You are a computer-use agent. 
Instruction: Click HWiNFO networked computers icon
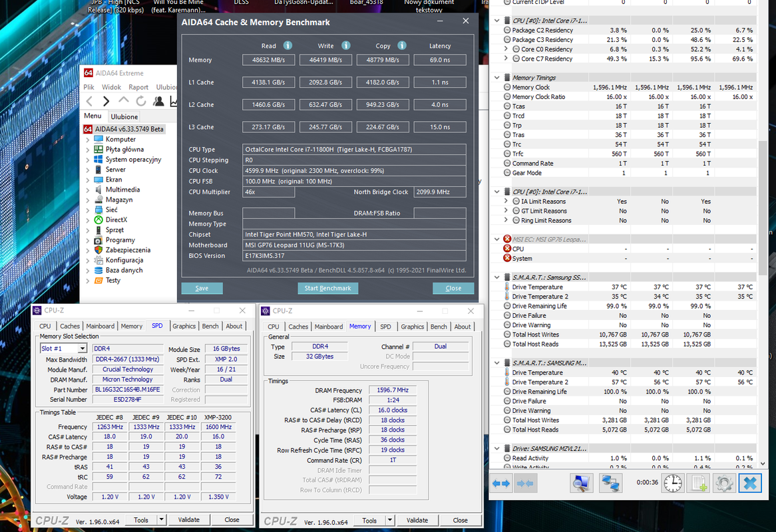tap(610, 483)
